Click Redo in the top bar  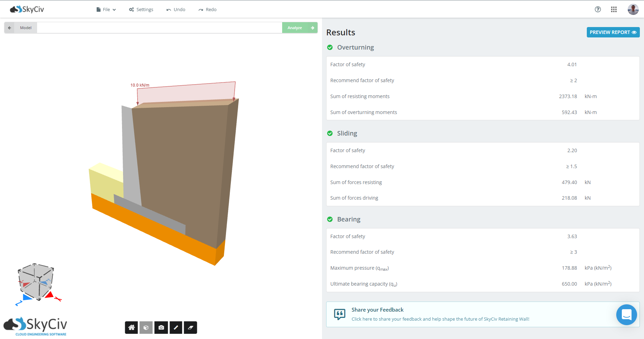[207, 9]
